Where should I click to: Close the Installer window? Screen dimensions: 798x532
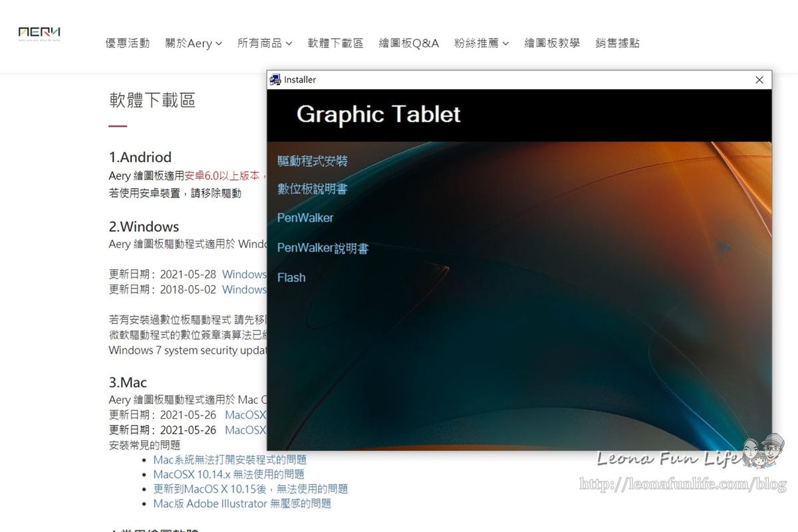coord(759,80)
